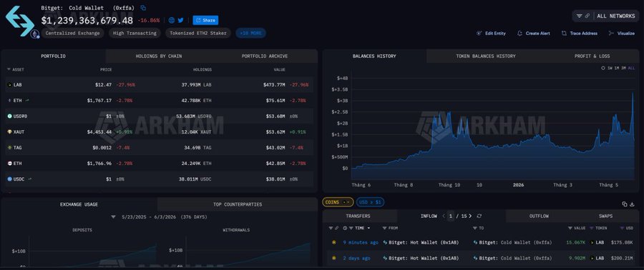
Task: Open the Portfolio Archive tab
Action: click(x=265, y=56)
